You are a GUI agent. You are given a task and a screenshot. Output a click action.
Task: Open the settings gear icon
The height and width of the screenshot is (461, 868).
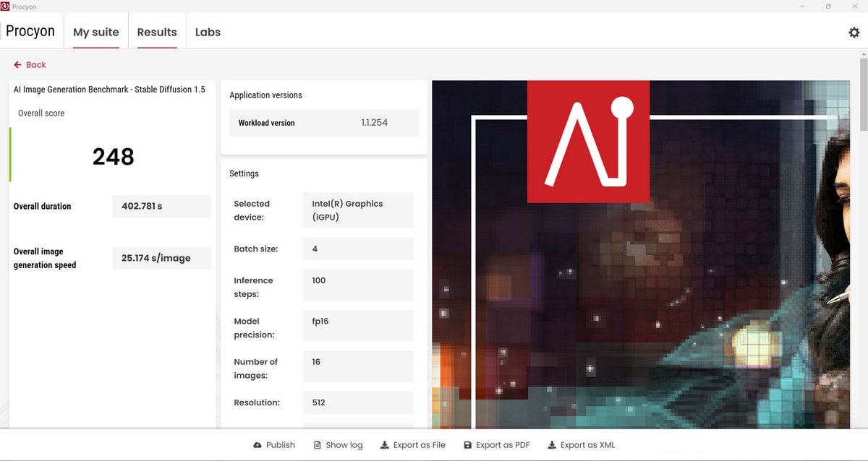click(x=854, y=33)
